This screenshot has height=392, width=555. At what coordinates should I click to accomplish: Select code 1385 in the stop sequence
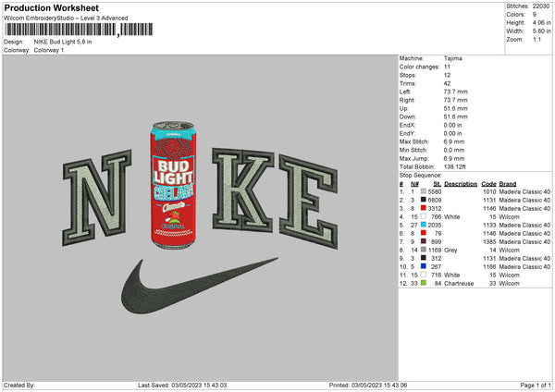489,241
